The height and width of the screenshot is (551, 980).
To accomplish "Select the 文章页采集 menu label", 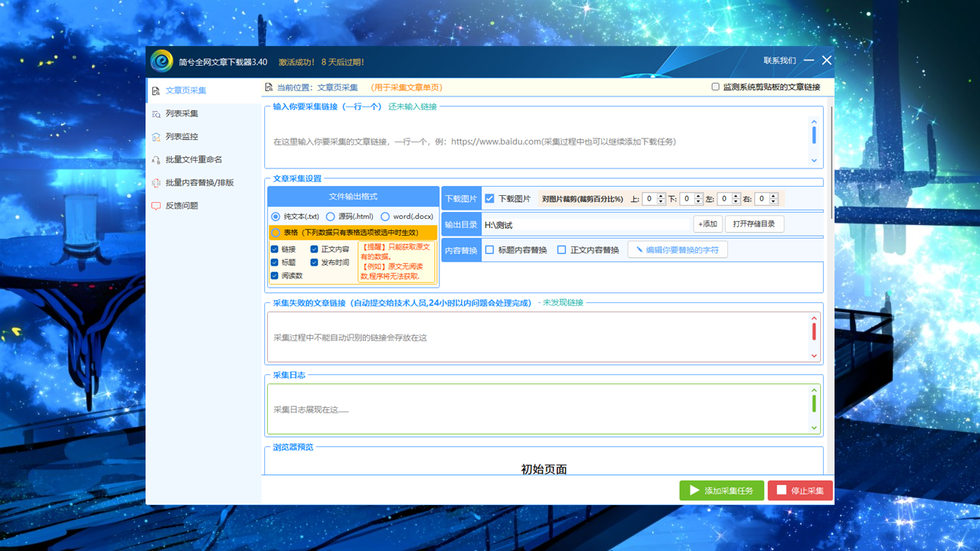I will 186,90.
